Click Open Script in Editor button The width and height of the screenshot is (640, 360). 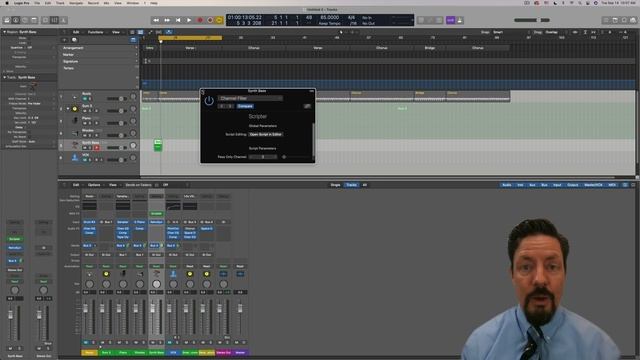pos(266,134)
